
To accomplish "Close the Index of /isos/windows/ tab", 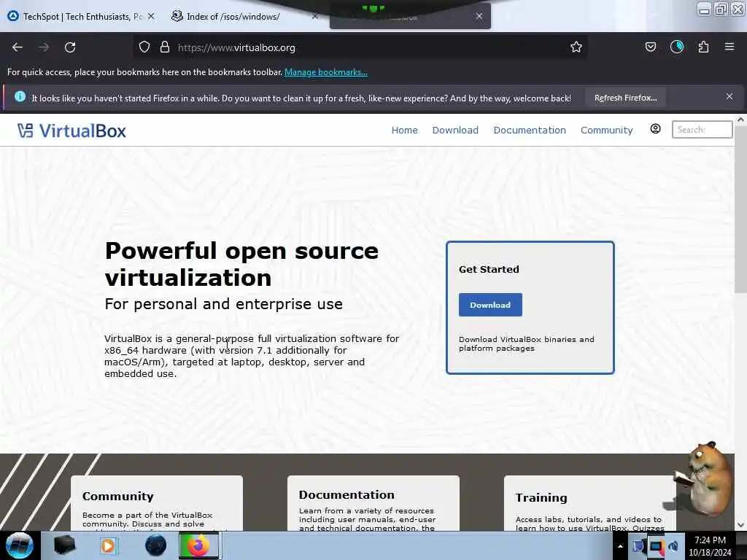I will (315, 16).
